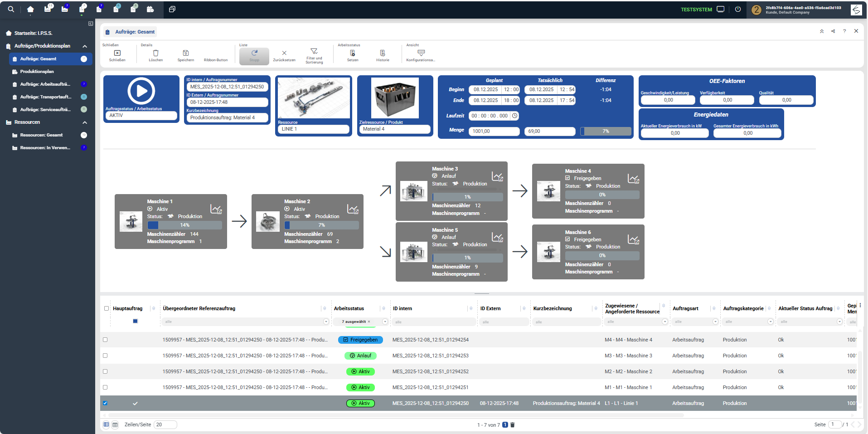This screenshot has width=868, height=434.
Task: Open the Arbeitsstatus filter dropdown
Action: [385, 322]
